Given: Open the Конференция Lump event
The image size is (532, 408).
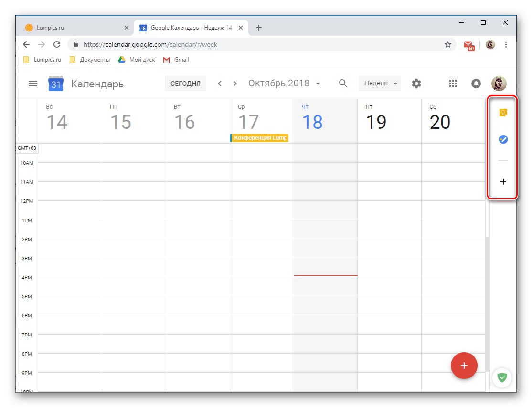Looking at the screenshot, I should point(259,137).
